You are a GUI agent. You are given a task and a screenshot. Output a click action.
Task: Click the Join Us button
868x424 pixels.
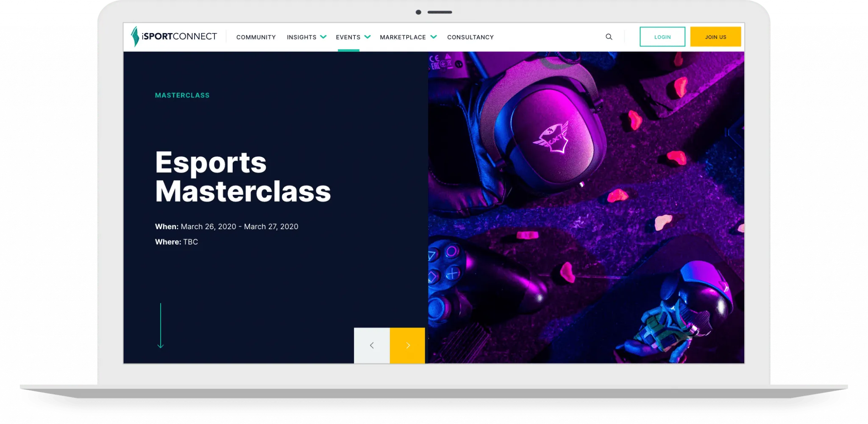715,37
